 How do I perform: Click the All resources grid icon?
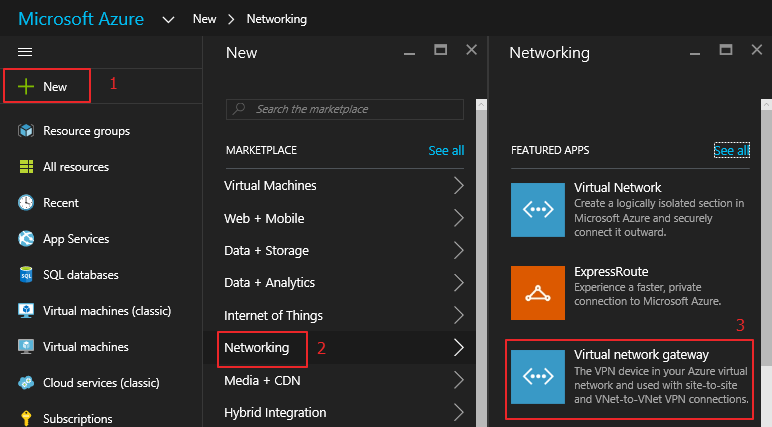pyautogui.click(x=26, y=166)
